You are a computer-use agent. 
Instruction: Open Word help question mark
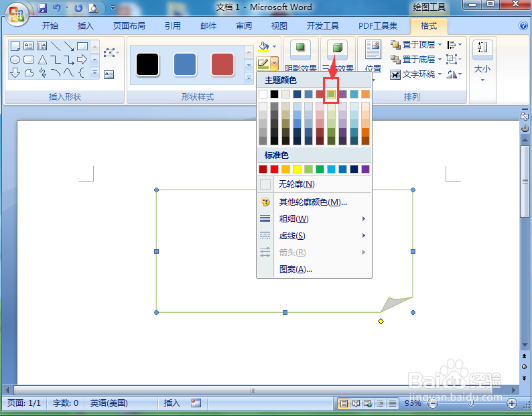[523, 25]
